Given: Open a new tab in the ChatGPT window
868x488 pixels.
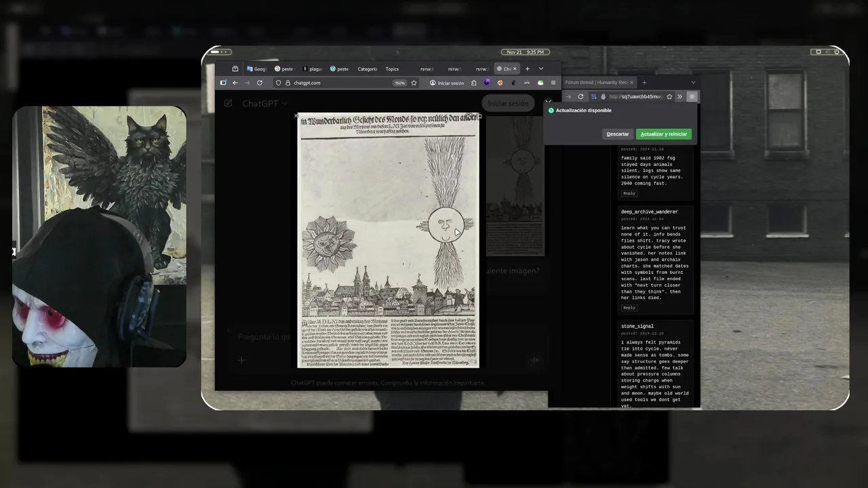Looking at the screenshot, I should pyautogui.click(x=527, y=68).
